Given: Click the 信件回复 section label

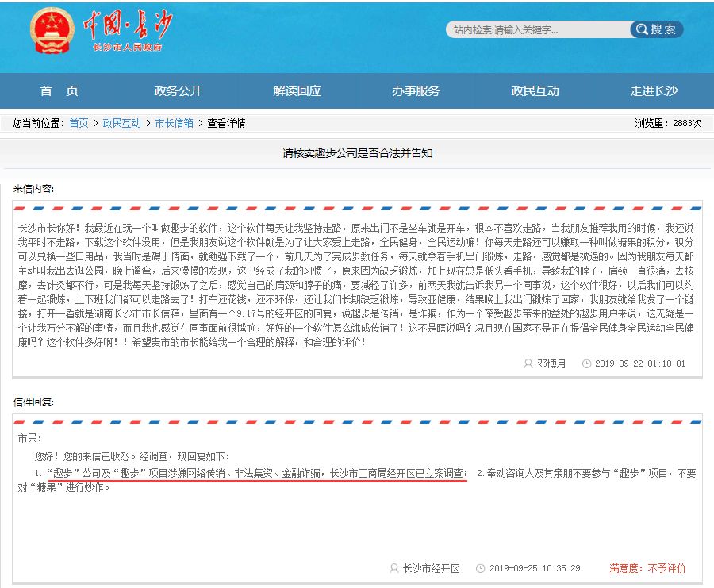Looking at the screenshot, I should tap(33, 402).
